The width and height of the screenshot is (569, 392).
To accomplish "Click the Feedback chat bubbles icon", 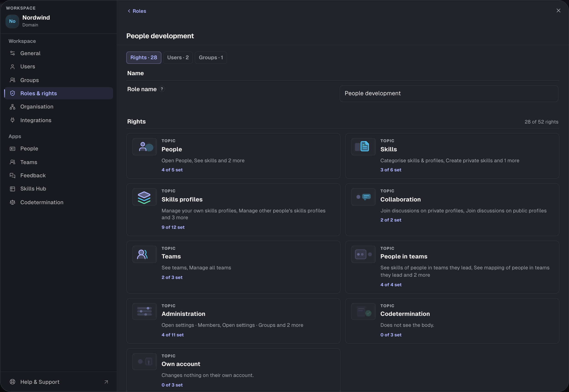I will tap(13, 175).
